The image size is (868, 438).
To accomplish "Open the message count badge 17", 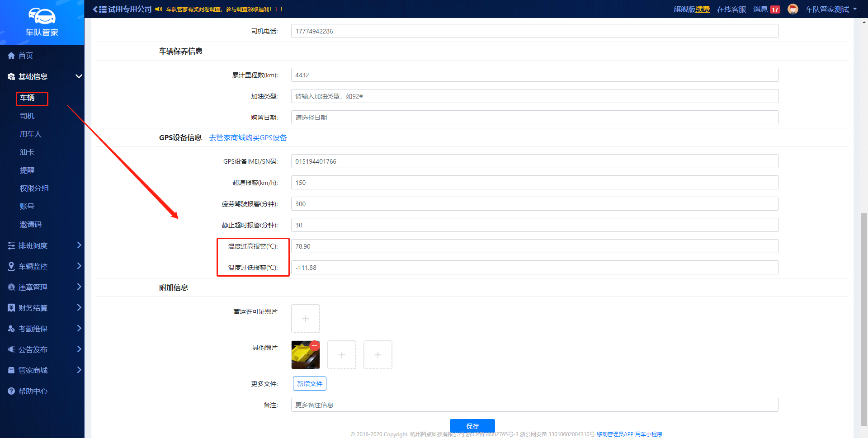I will pos(775,9).
